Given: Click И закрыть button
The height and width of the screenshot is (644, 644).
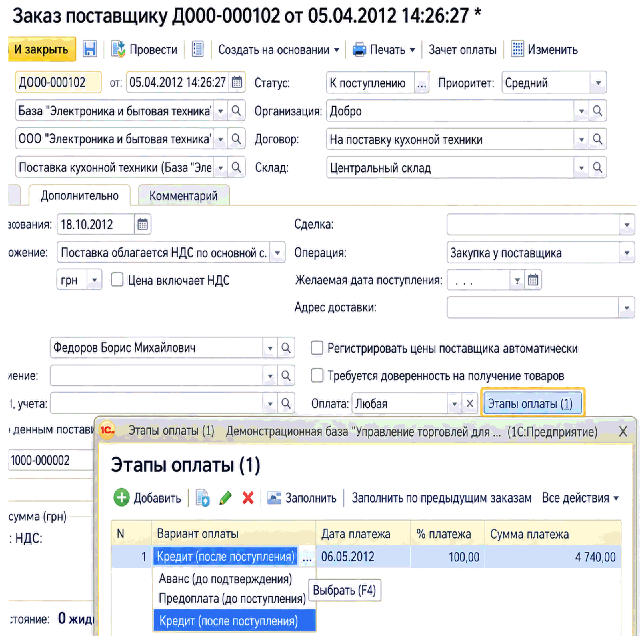Looking at the screenshot, I should tap(42, 49).
